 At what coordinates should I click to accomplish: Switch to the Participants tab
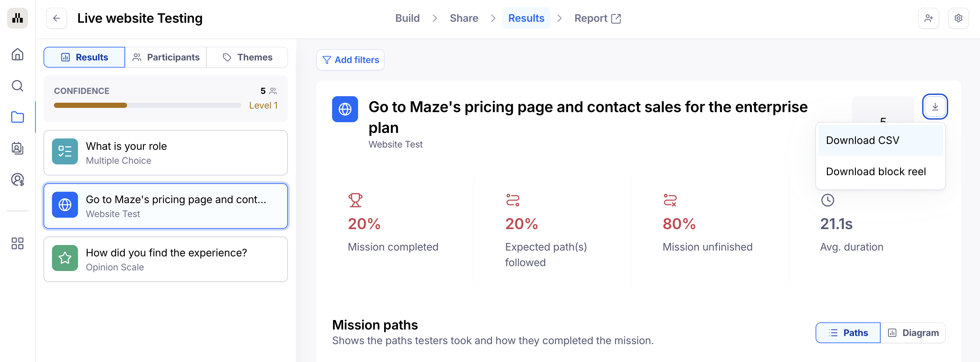166,57
